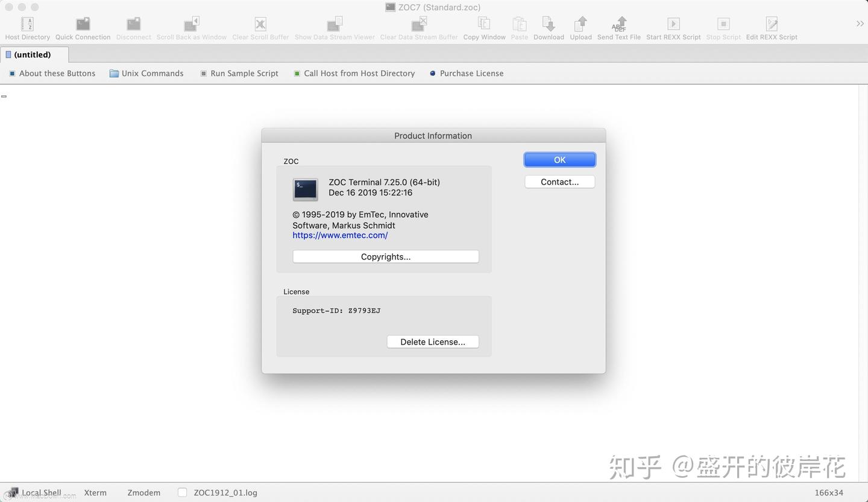Start a Quick Connection
Viewport: 868px width, 502px height.
tap(83, 25)
